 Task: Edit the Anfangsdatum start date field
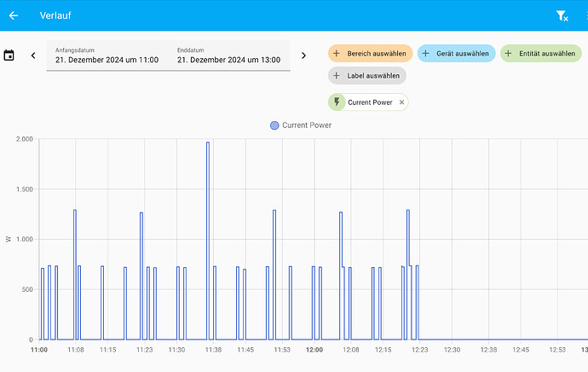tap(107, 55)
